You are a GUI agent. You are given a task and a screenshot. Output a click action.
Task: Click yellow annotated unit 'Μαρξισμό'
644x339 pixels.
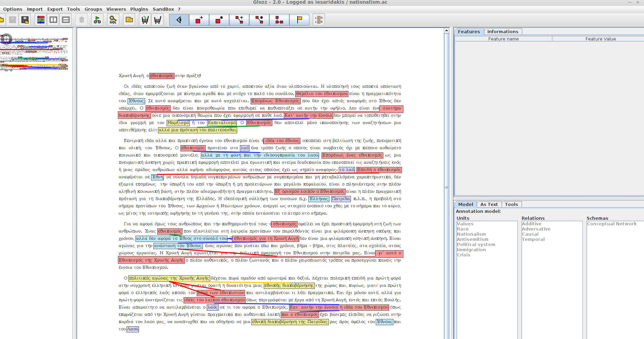click(x=178, y=123)
